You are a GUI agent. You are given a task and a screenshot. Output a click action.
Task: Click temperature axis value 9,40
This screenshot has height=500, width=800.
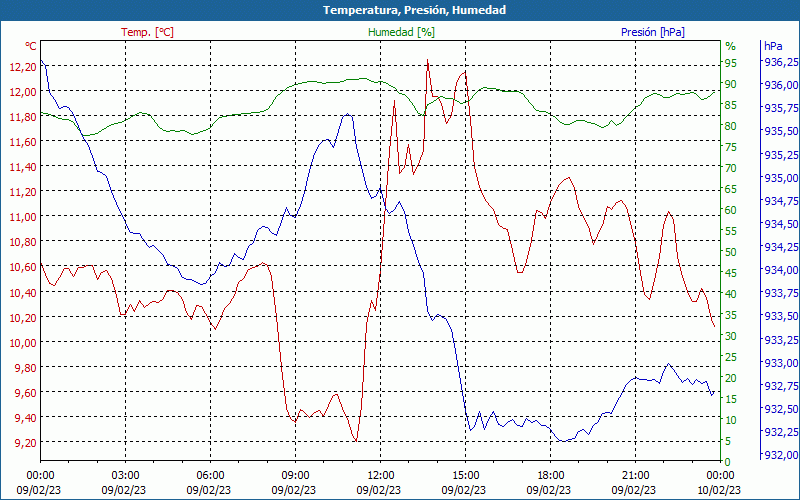pyautogui.click(x=26, y=417)
